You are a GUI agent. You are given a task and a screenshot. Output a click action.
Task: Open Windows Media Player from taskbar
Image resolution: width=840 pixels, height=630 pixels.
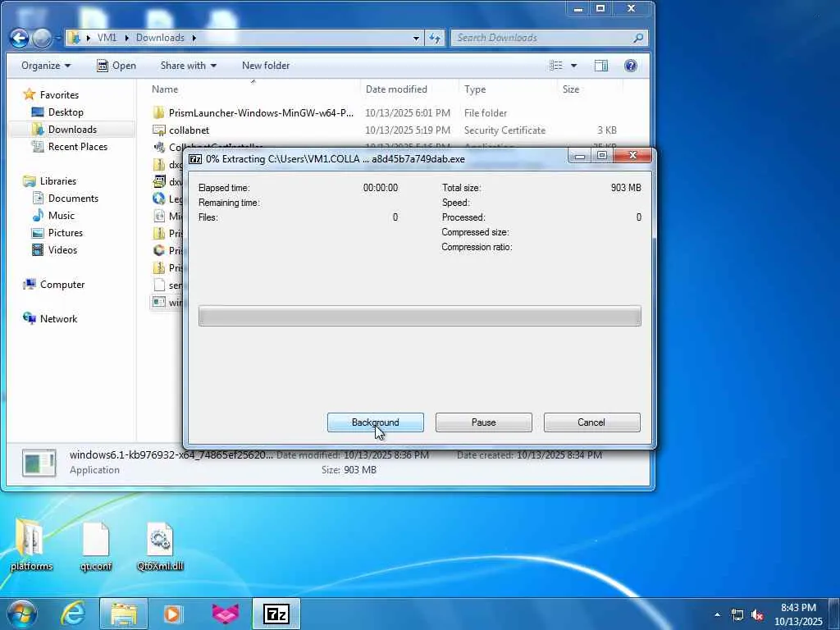tap(172, 614)
